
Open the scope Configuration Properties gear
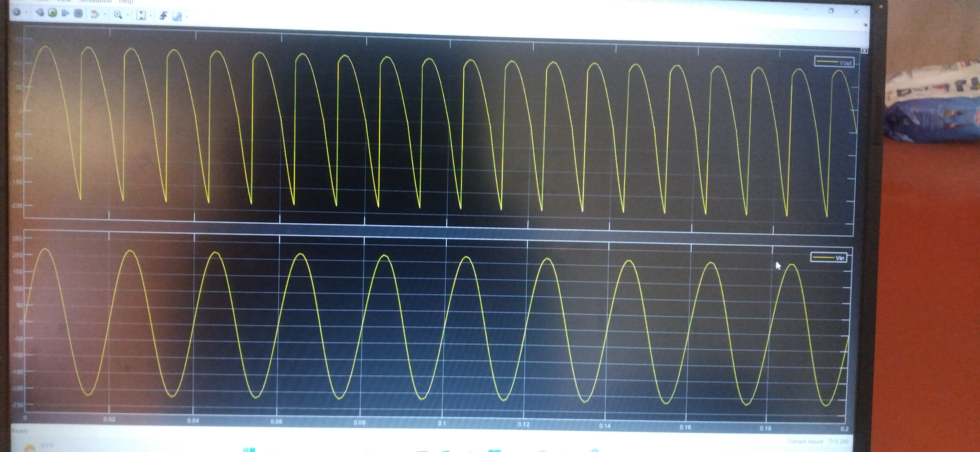[x=16, y=12]
